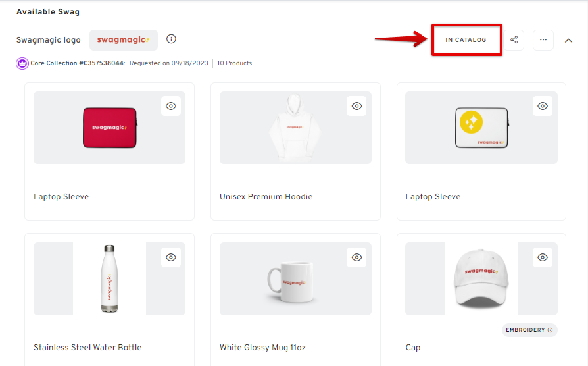Click the purple Core Collection crown icon

tap(22, 63)
